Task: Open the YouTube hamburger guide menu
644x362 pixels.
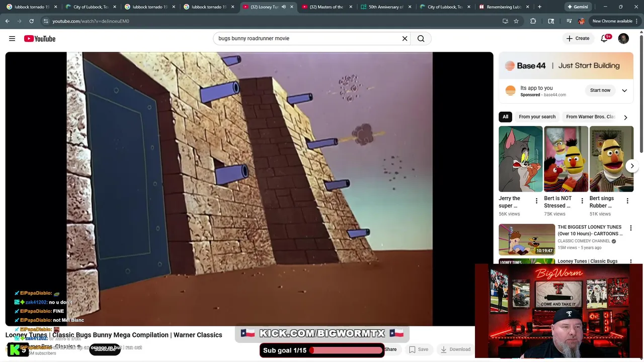Action: (x=12, y=39)
